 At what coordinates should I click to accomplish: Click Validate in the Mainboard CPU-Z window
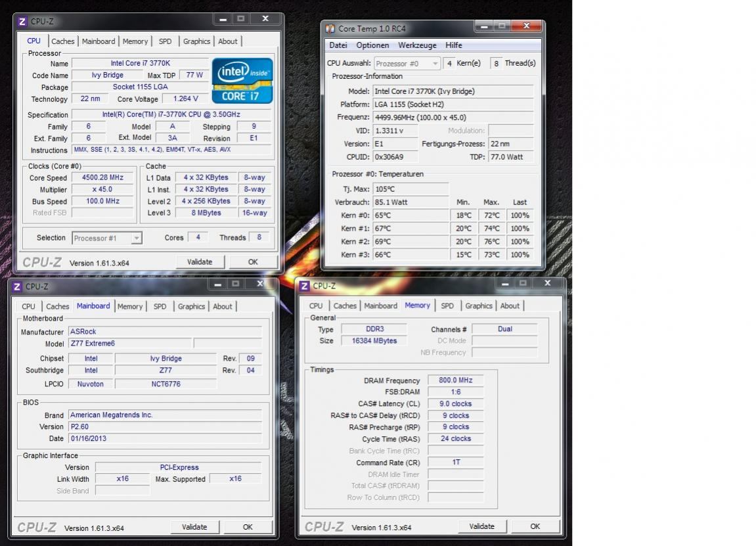click(194, 527)
